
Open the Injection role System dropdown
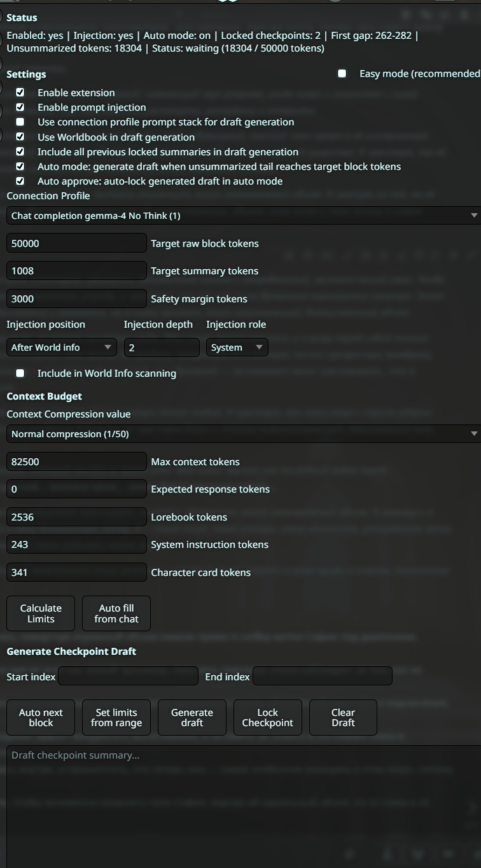coord(237,347)
